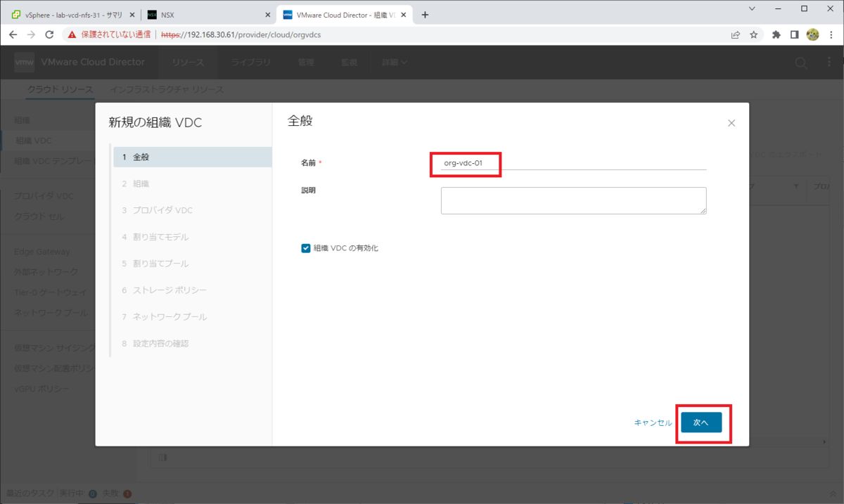The width and height of the screenshot is (844, 504).
Task: Click the browser address bar URL
Action: click(x=241, y=34)
